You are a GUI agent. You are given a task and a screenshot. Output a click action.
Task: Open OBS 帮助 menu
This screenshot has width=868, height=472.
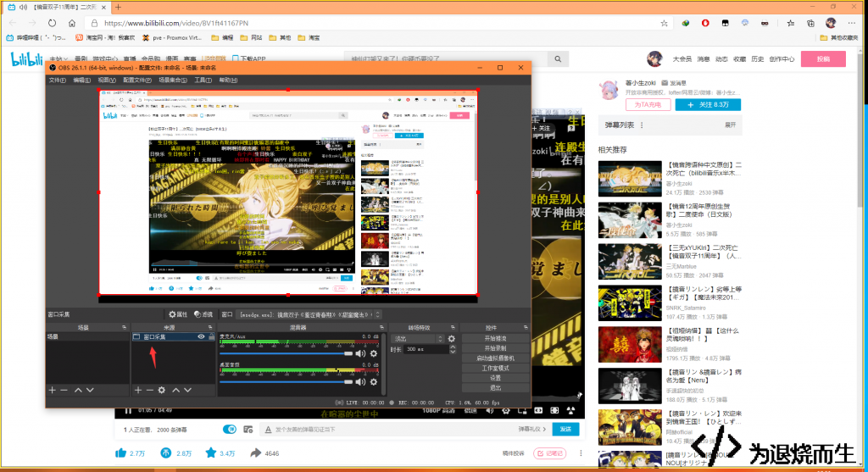pos(228,81)
